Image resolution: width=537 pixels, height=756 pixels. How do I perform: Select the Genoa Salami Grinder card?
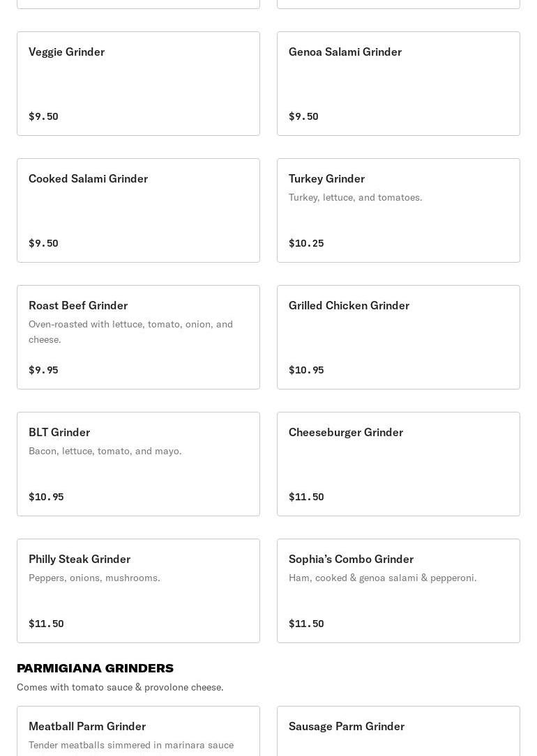pos(398,84)
